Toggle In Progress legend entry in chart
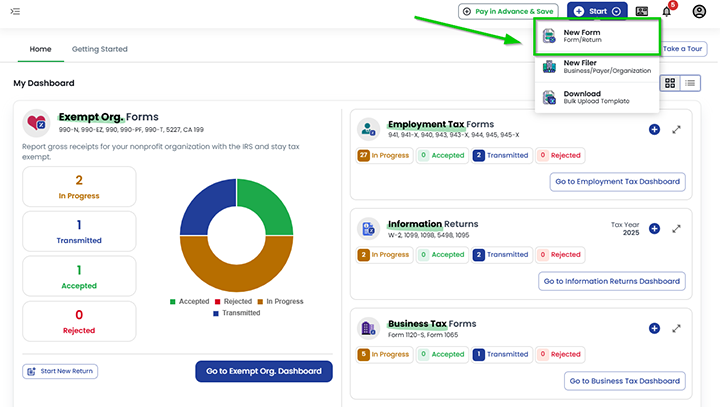 (280, 301)
